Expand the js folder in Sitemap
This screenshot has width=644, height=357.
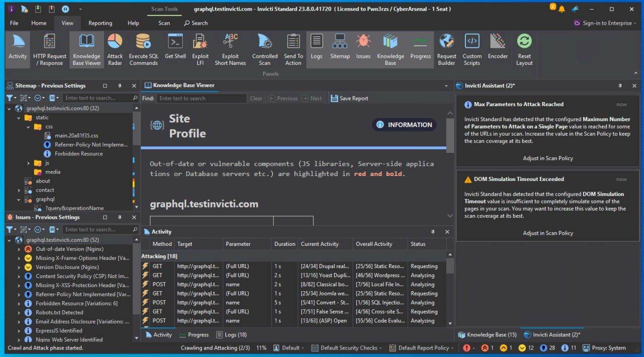click(29, 163)
